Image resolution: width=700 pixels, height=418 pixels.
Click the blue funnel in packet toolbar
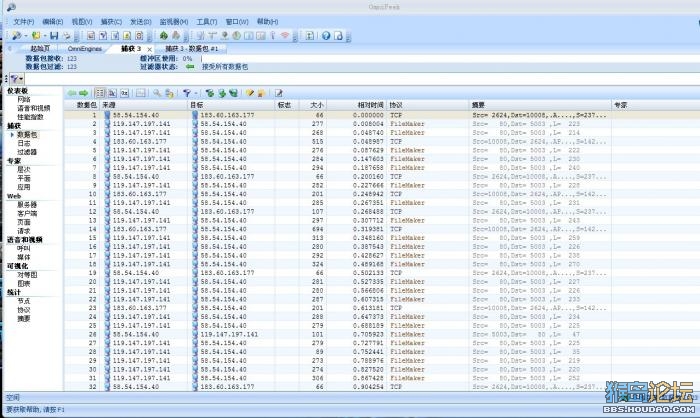coord(187,93)
